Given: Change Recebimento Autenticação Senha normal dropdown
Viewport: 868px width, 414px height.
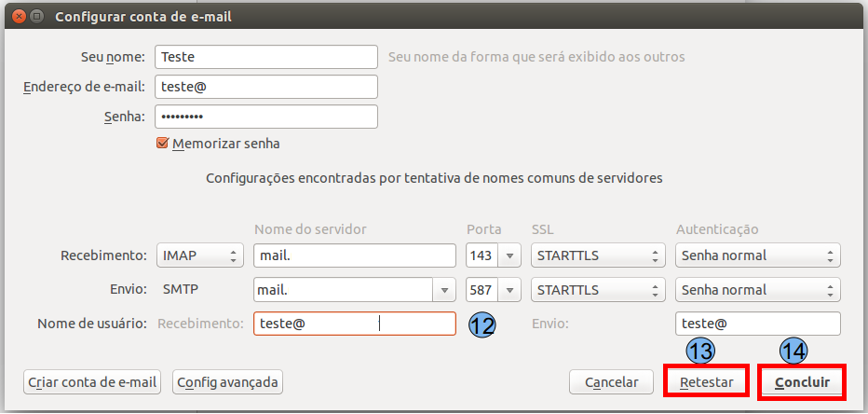Looking at the screenshot, I should [x=757, y=255].
